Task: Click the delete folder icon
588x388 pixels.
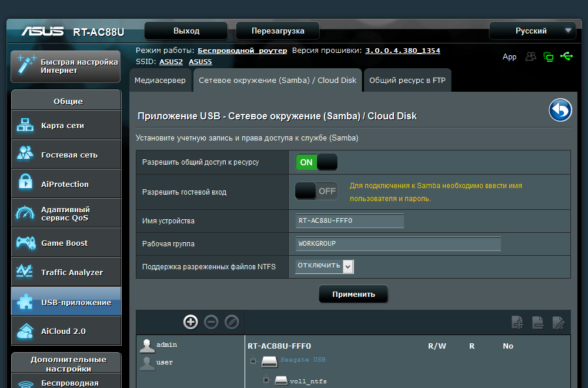Action: pyautogui.click(x=538, y=322)
